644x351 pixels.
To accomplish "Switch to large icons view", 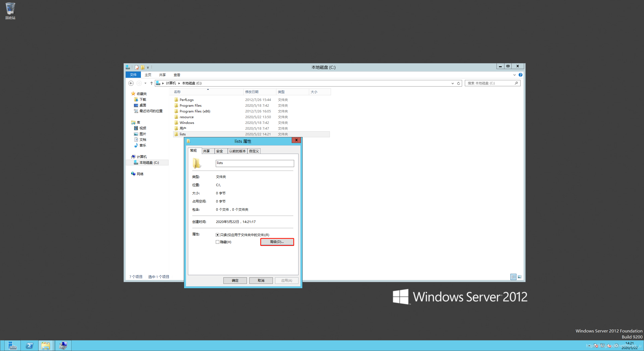I will click(x=520, y=277).
